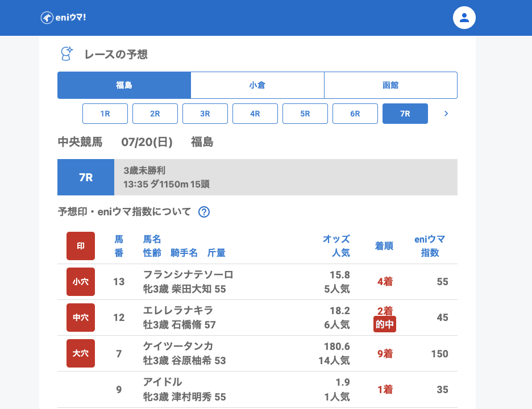The height and width of the screenshot is (409, 532).
Task: Click the eniウマ! logo in header
Action: 63,18
